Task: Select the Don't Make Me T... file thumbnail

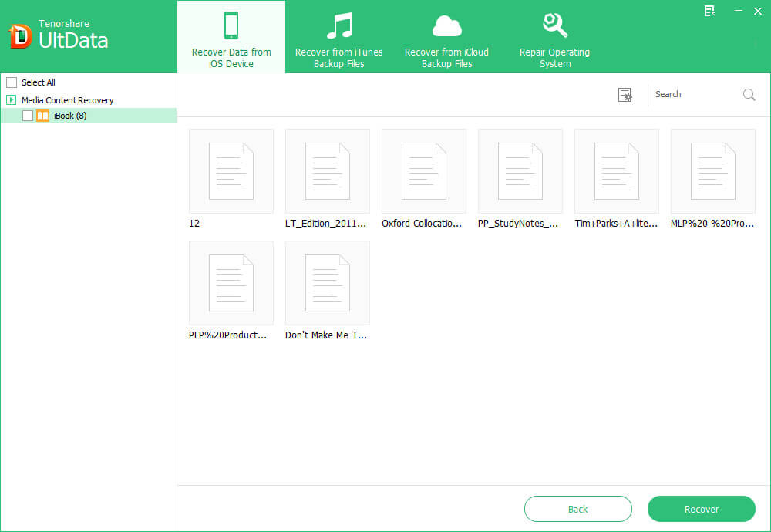Action: (328, 283)
